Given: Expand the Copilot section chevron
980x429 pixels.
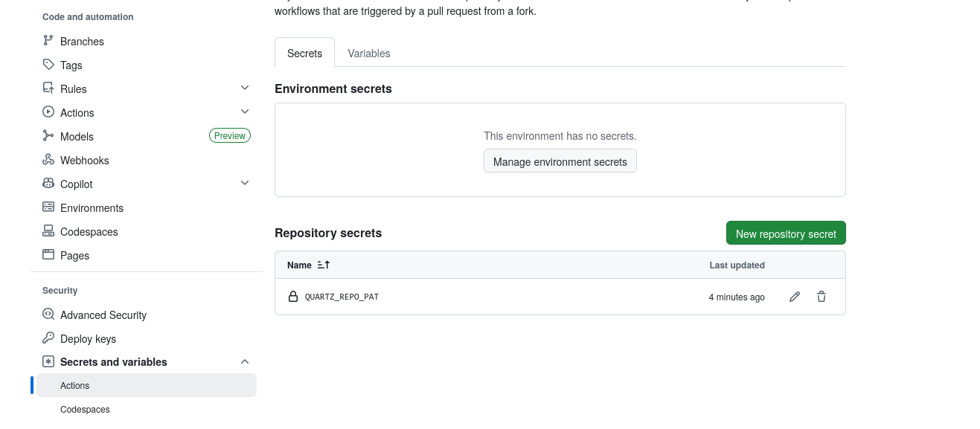Looking at the screenshot, I should click(x=245, y=184).
